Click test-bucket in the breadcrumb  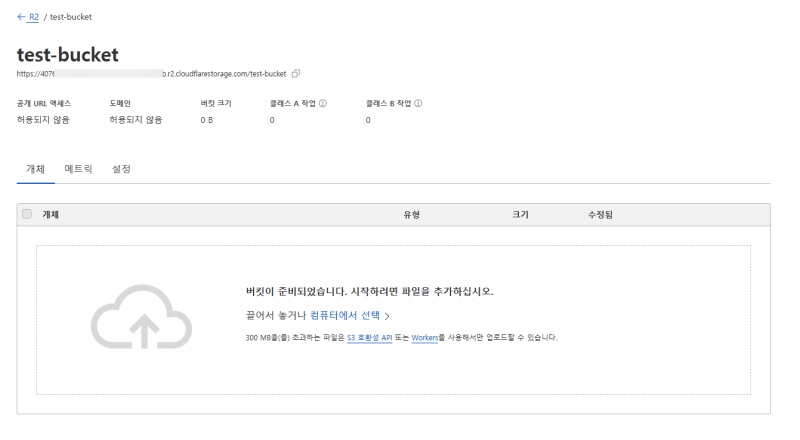coord(71,17)
